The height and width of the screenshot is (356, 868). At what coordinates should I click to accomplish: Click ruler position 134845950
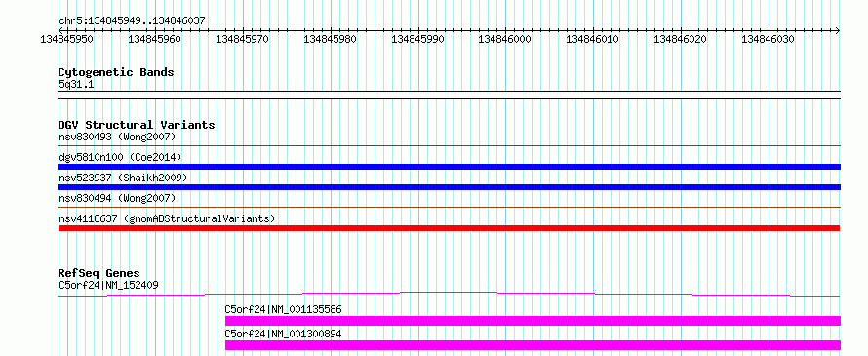pyautogui.click(x=67, y=39)
